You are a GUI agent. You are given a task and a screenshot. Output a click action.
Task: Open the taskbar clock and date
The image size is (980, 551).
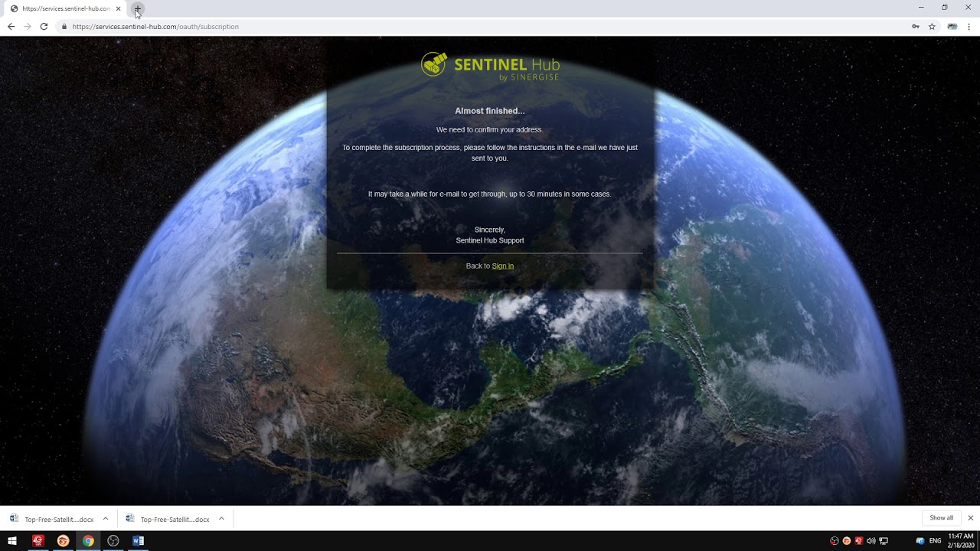pos(960,541)
